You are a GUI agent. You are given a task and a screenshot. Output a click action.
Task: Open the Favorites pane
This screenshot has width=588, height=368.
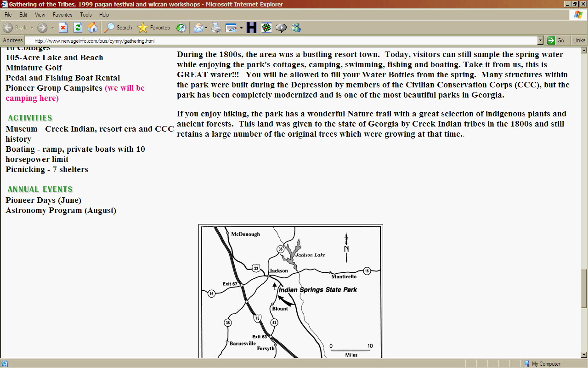154,28
